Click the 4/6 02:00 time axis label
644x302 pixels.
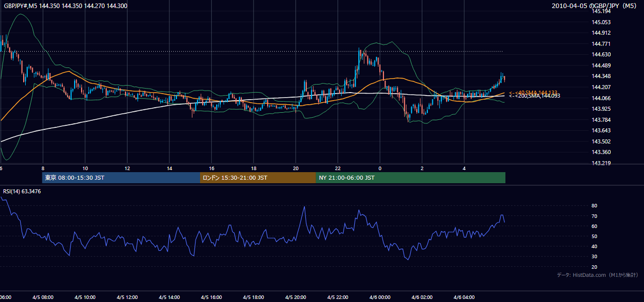coord(422,297)
